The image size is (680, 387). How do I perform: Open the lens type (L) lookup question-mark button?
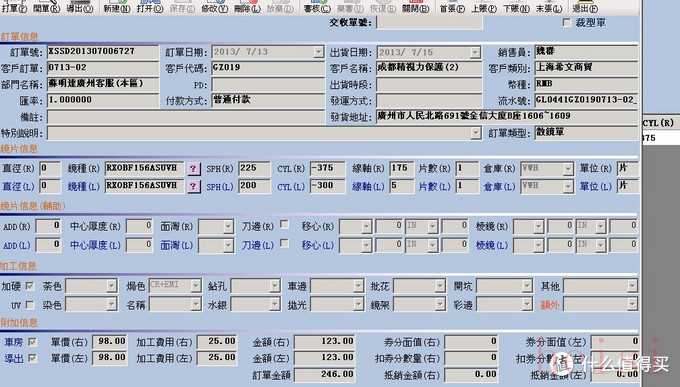coord(193,187)
